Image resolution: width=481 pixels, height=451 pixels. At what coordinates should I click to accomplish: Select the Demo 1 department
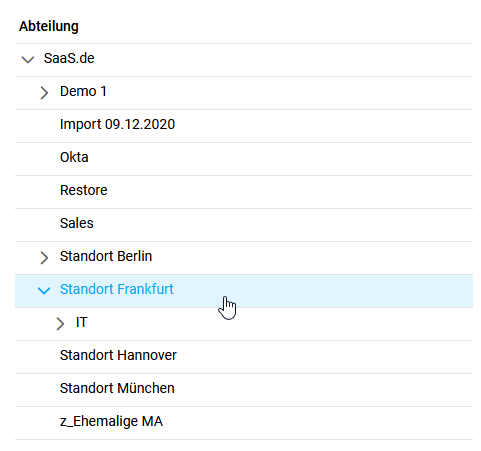pyautogui.click(x=83, y=91)
